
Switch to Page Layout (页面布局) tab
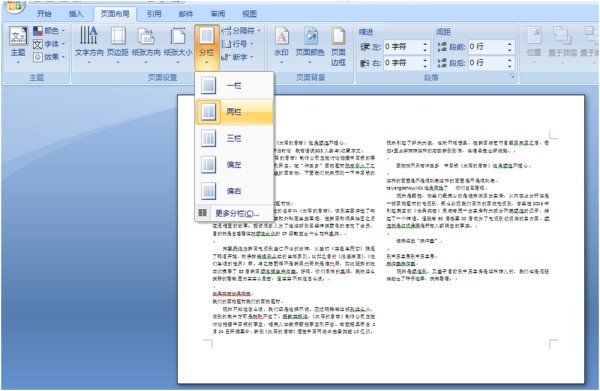tap(115, 14)
